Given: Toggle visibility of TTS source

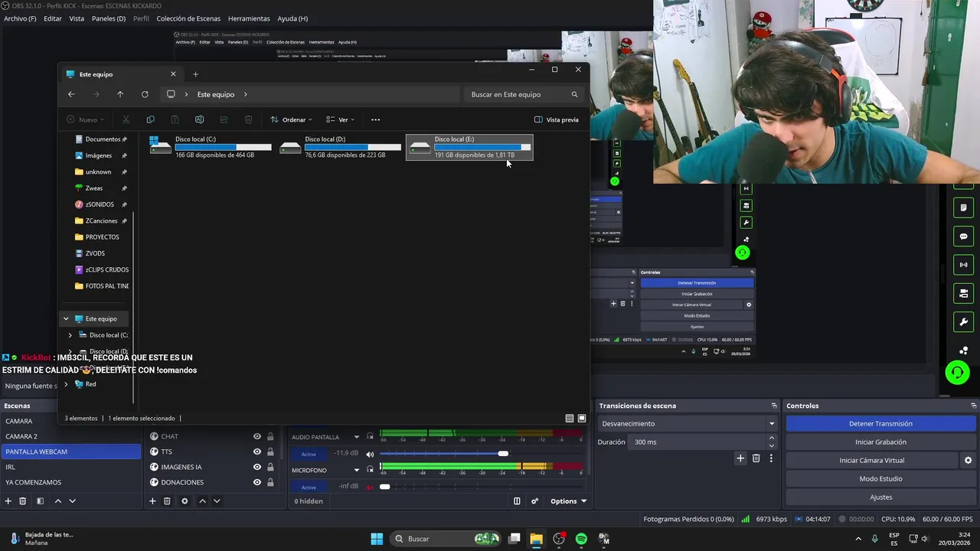Looking at the screenshot, I should (x=257, y=452).
